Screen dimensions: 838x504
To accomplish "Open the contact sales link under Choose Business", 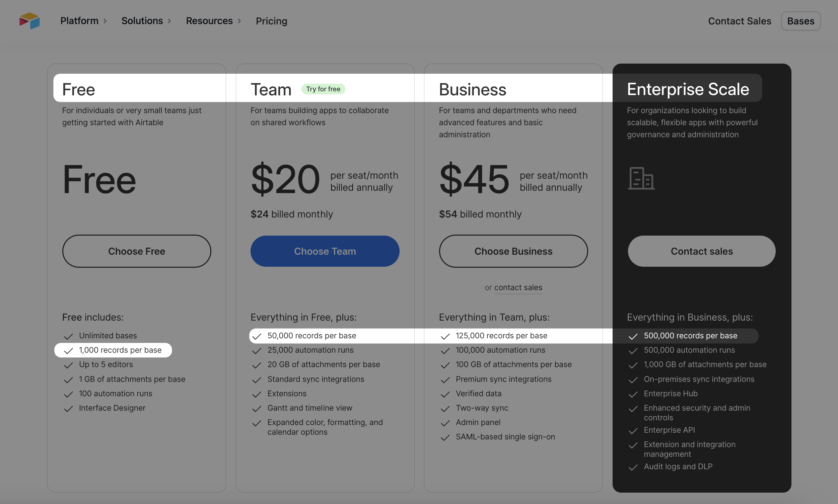I will click(518, 287).
